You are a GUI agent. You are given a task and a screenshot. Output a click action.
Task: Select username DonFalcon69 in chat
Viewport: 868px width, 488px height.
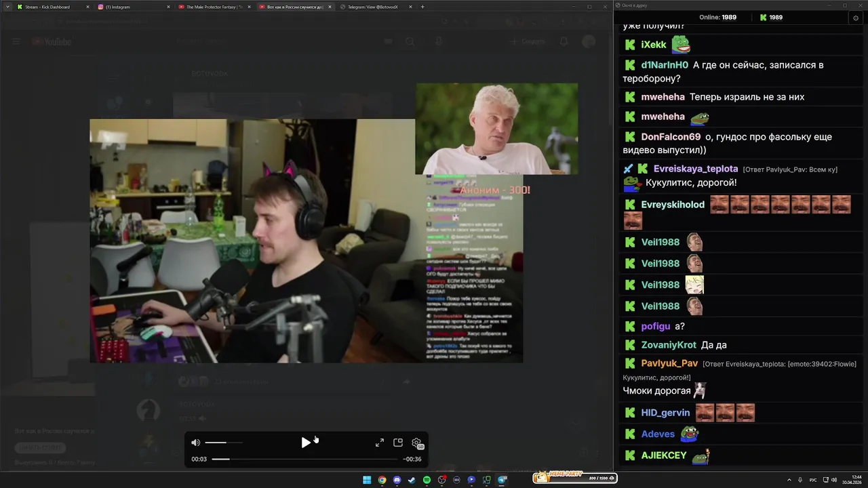(x=671, y=137)
